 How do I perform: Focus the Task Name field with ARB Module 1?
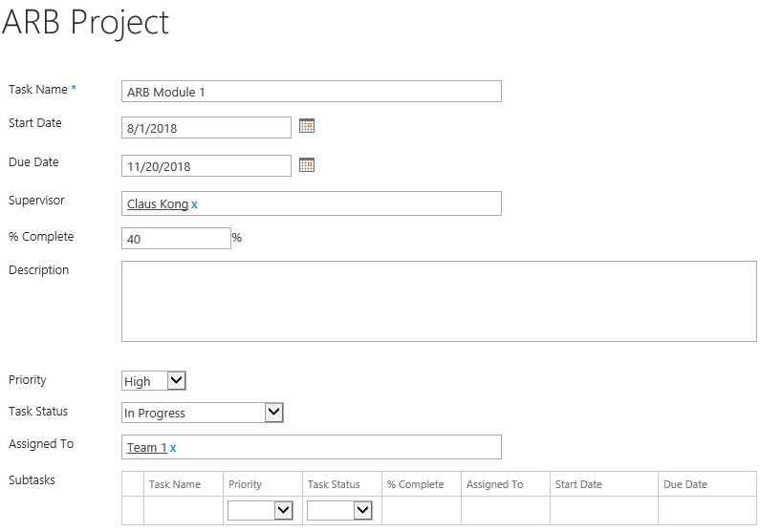312,92
